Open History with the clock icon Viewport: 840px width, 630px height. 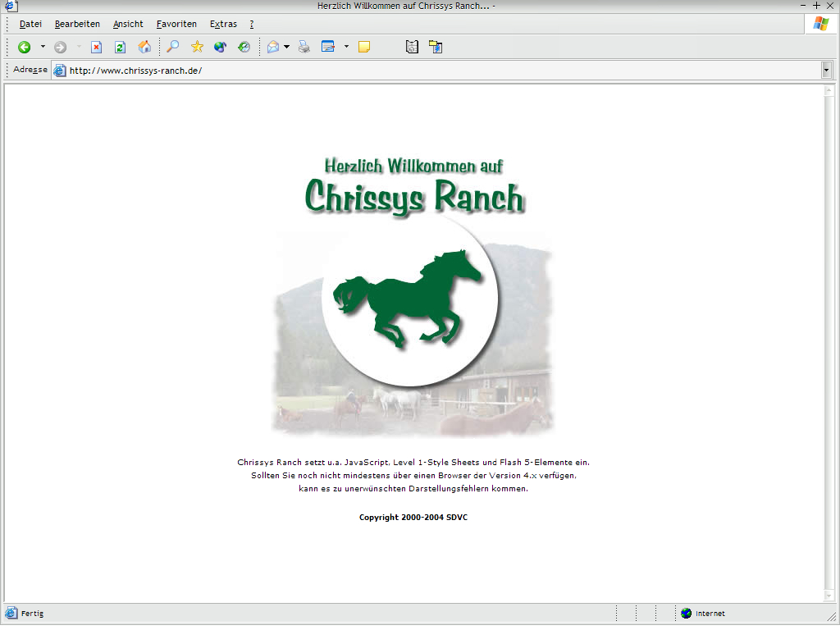click(244, 47)
